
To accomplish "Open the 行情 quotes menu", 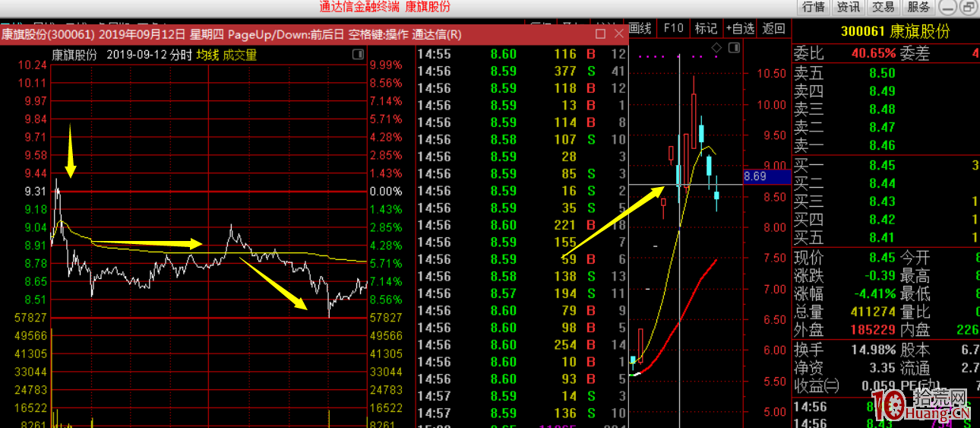I will pyautogui.click(x=814, y=8).
